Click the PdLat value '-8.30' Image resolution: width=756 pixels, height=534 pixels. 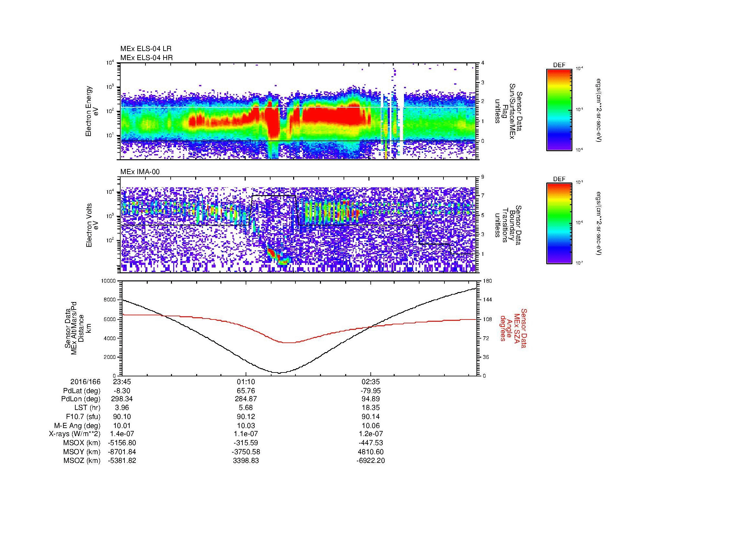(x=122, y=391)
